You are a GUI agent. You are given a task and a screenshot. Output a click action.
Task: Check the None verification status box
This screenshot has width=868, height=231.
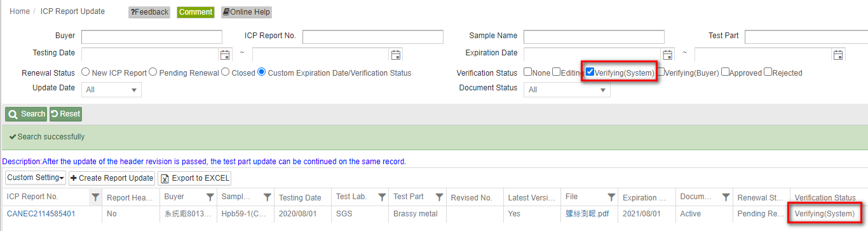(x=528, y=72)
